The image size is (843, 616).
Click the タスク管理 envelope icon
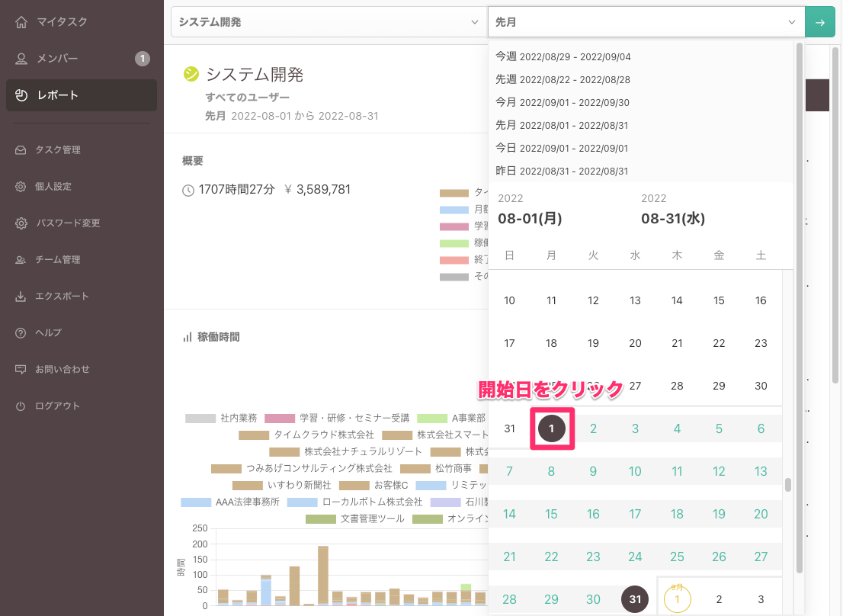(x=21, y=149)
